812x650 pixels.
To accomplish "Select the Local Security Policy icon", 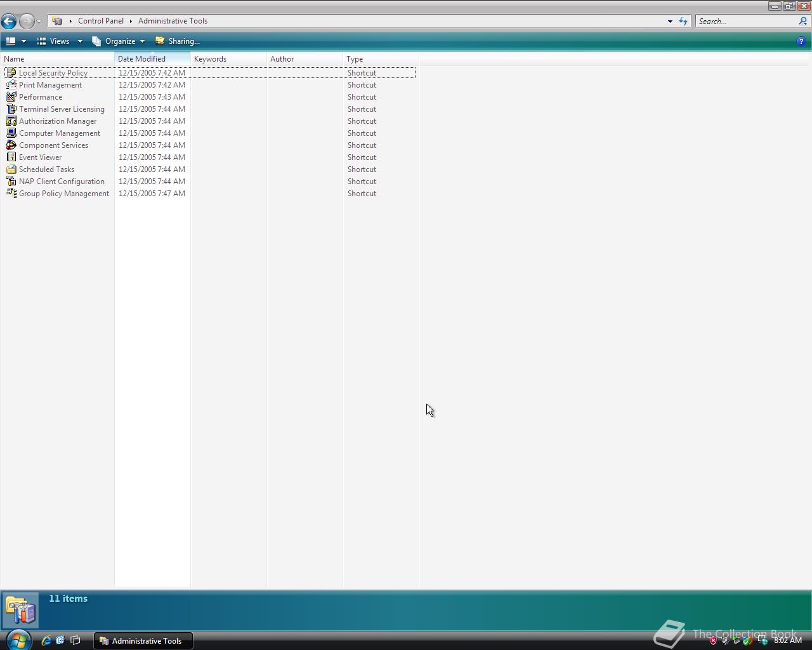I will coord(11,73).
